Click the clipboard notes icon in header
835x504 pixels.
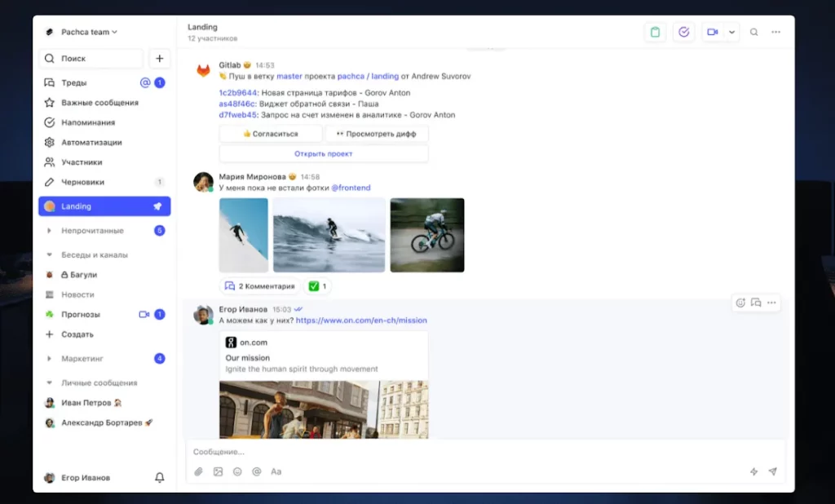tap(654, 32)
